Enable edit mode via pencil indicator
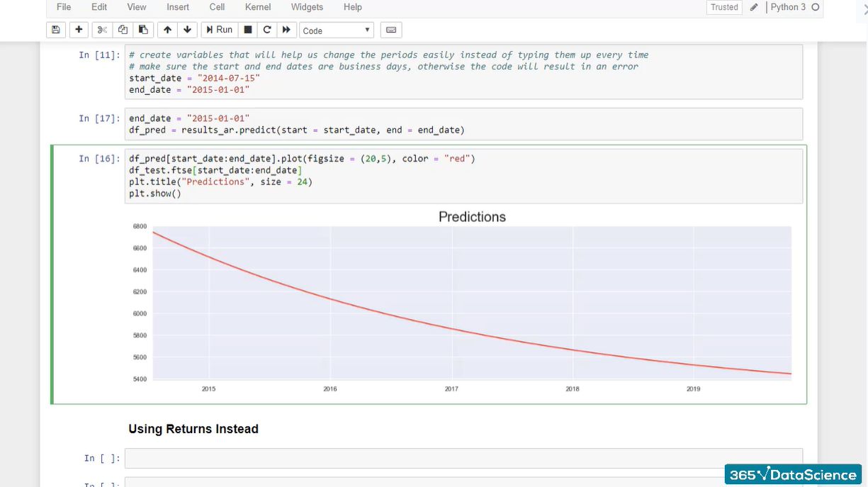The image size is (868, 487). tap(754, 7)
